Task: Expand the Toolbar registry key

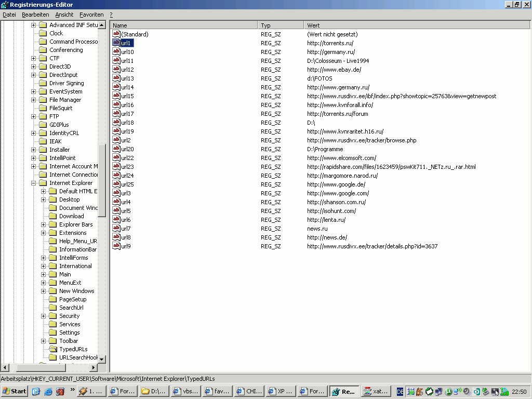Action: pos(44,341)
